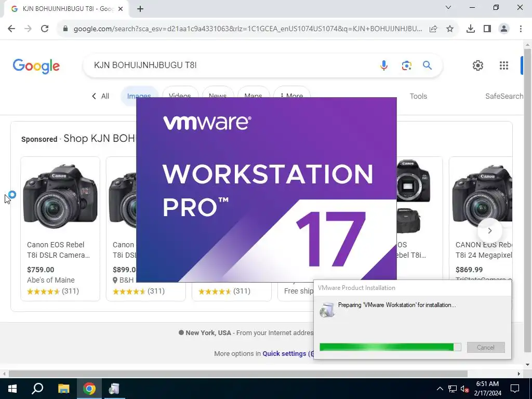The image size is (532, 399).
Task: Click the page vertical scrollbar
Action: click(527, 200)
